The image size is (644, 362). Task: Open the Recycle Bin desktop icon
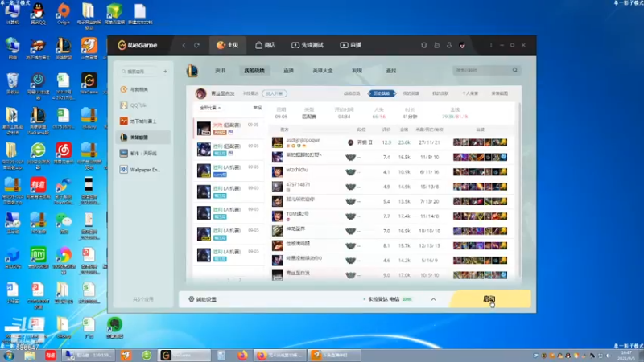coord(12,84)
